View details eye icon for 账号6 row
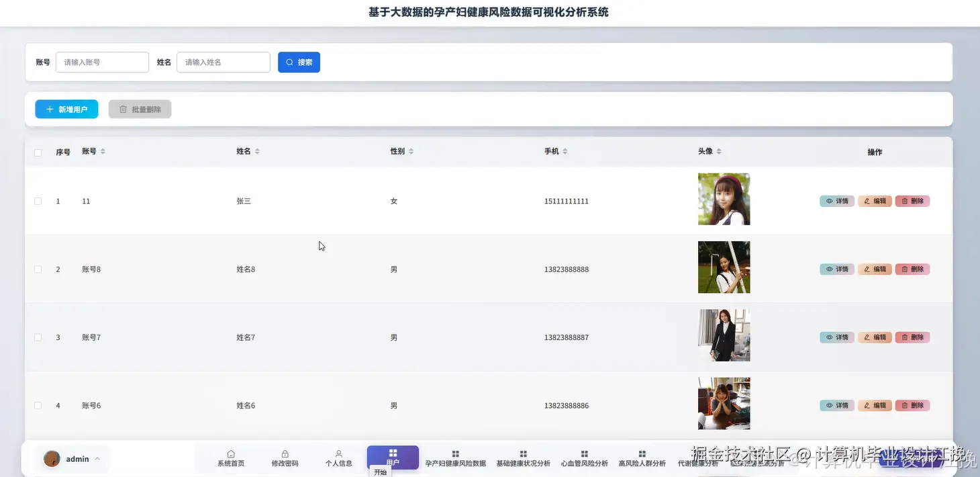This screenshot has height=477, width=980. [830, 406]
